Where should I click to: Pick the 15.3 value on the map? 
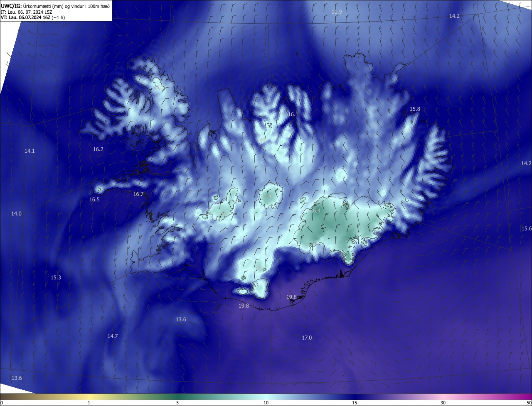pyautogui.click(x=56, y=277)
